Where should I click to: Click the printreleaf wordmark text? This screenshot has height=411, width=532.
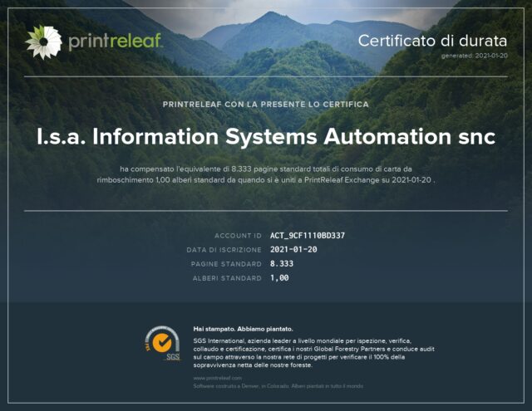pyautogui.click(x=116, y=42)
